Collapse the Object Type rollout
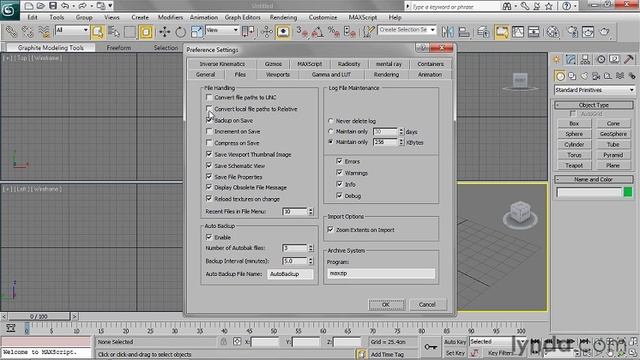The image size is (640, 360). point(593,105)
